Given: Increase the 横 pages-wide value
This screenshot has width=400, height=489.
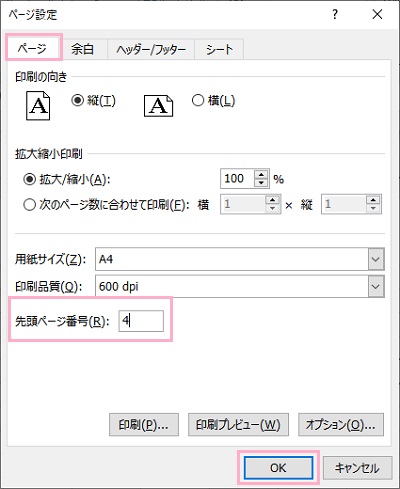Looking at the screenshot, I should tap(273, 200).
